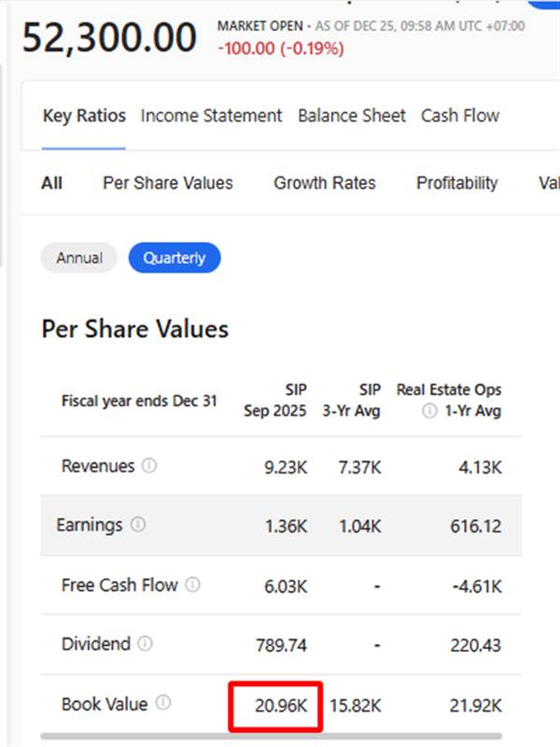The image size is (560, 747).
Task: Open the Income Statement tab
Action: coord(211,116)
